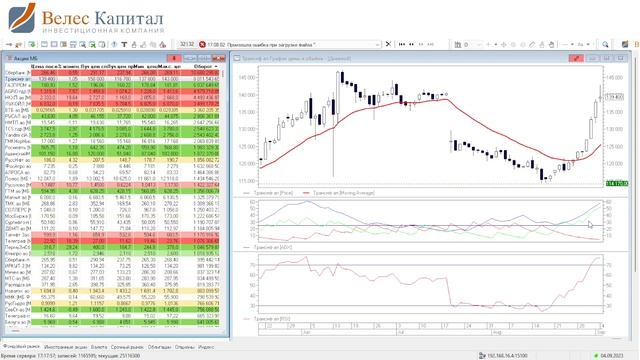This screenshot has height=360, width=640.
Task: Click the red pin button in chart window header
Action: [x=576, y=59]
